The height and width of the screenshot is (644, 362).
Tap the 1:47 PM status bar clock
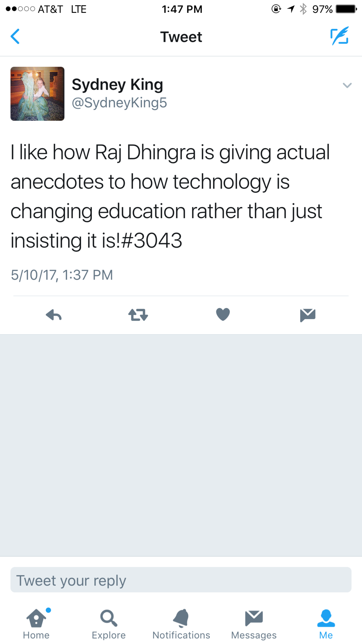[x=182, y=9]
